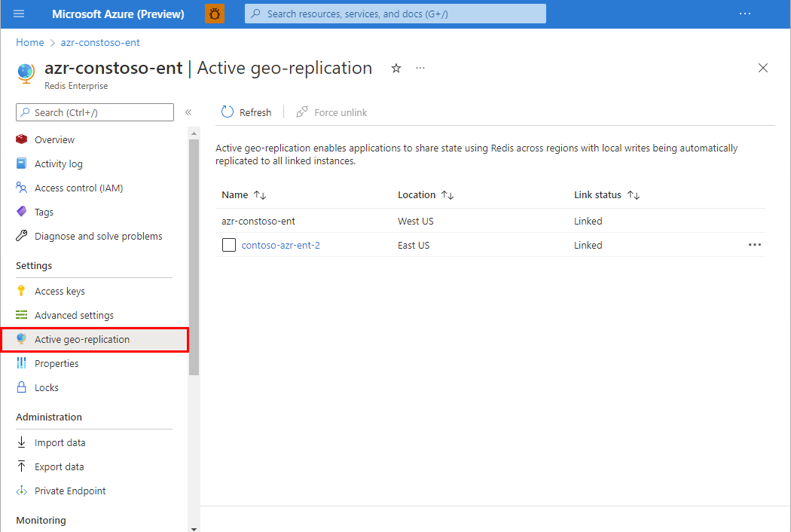The height and width of the screenshot is (532, 791).
Task: Open the Locks settings
Action: click(x=49, y=387)
